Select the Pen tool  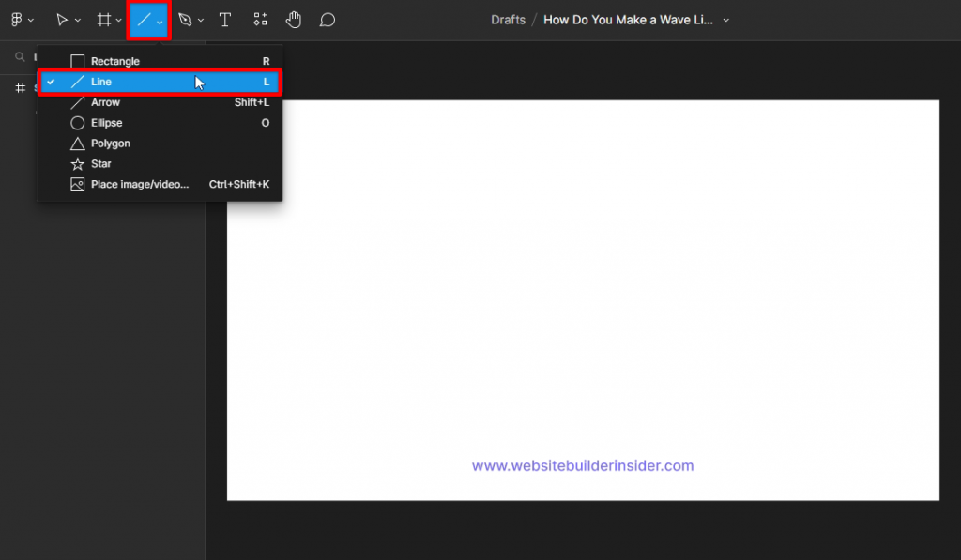(185, 19)
